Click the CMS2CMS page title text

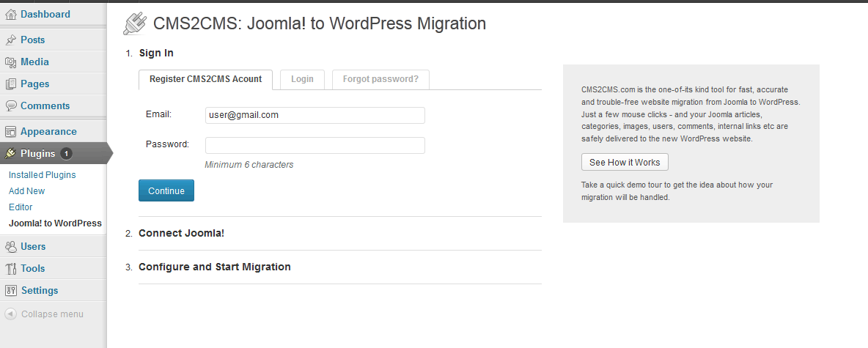(x=320, y=23)
